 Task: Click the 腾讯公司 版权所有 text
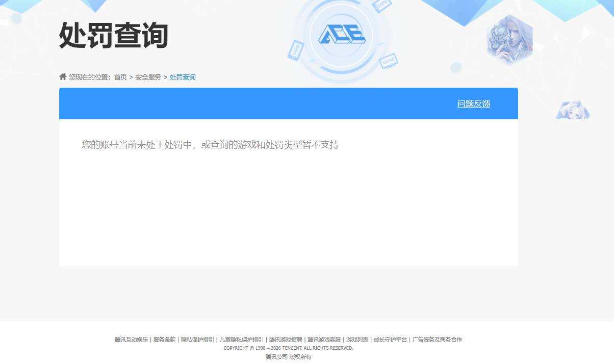point(288,357)
